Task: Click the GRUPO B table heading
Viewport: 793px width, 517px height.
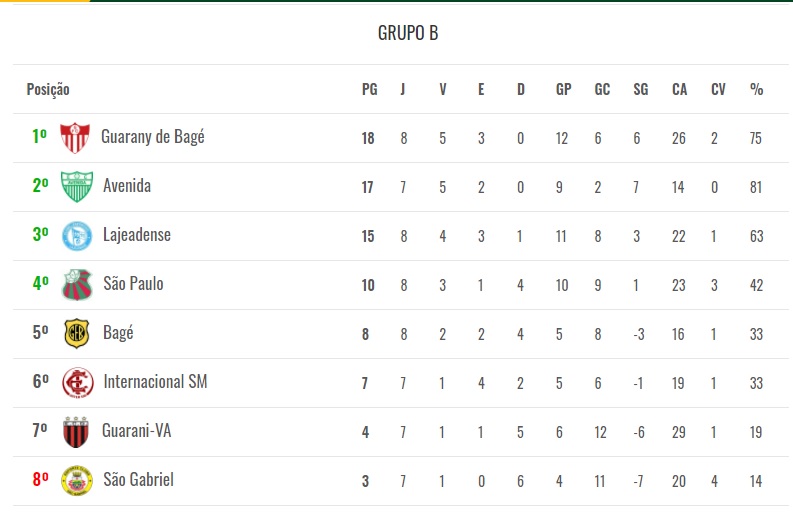Action: (x=408, y=33)
